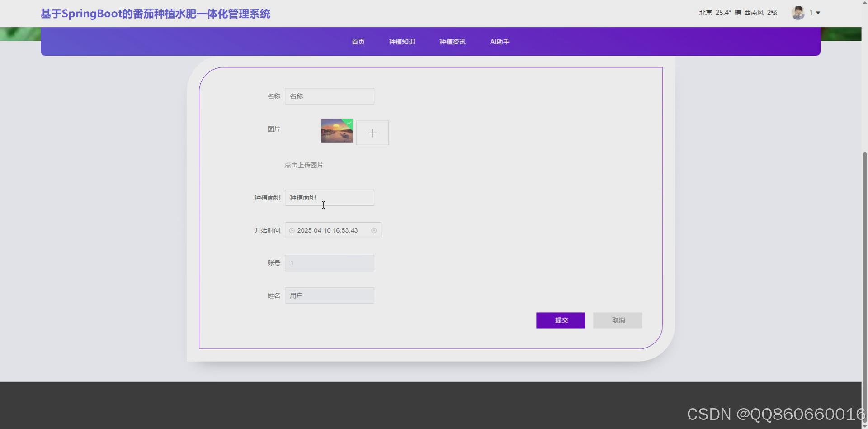Open AI助手 menu item
Viewport: 868px width, 429px height.
click(500, 42)
